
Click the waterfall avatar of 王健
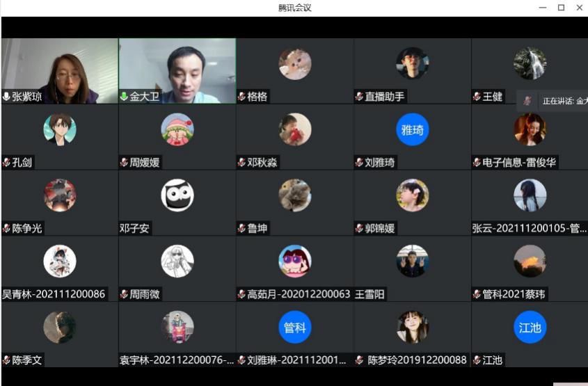[x=530, y=63]
